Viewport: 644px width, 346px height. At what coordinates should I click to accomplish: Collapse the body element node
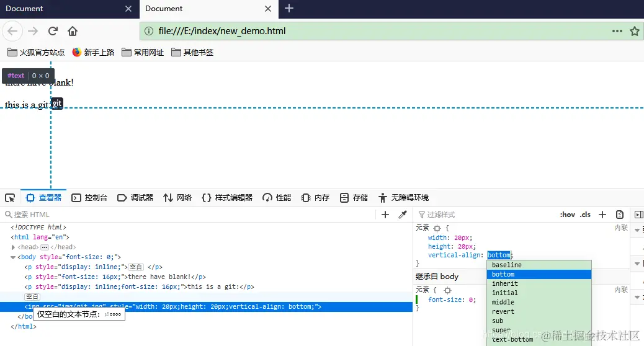pos(13,257)
